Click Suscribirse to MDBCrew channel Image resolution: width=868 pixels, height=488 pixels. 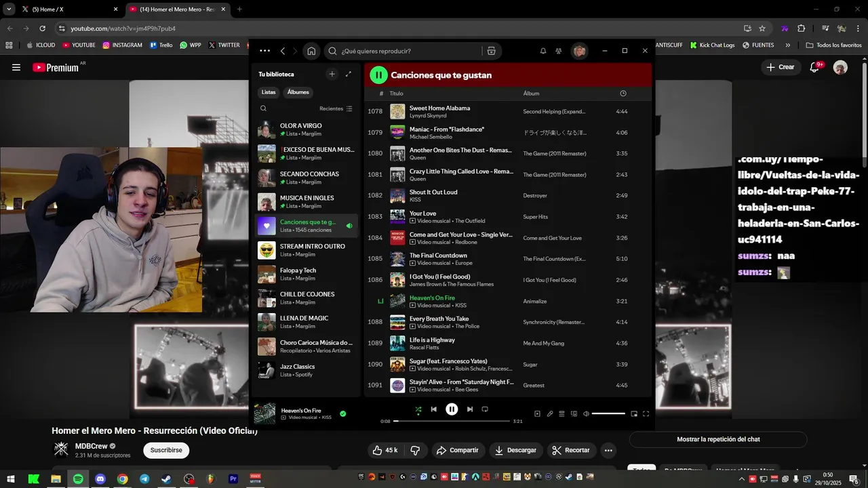(166, 450)
